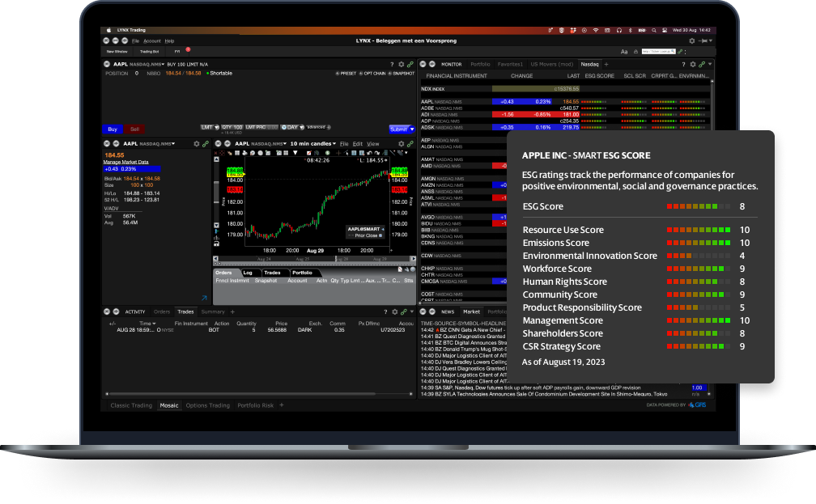Open the File menu in main window
This screenshot has width=816, height=504.
135,41
